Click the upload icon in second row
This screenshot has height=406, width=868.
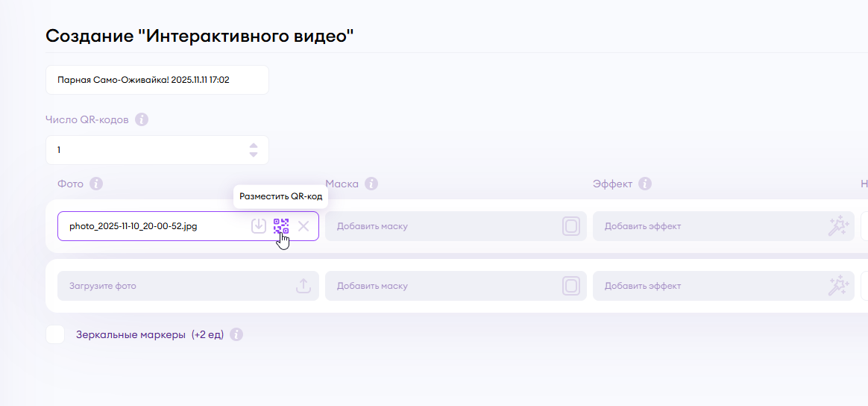point(304,286)
